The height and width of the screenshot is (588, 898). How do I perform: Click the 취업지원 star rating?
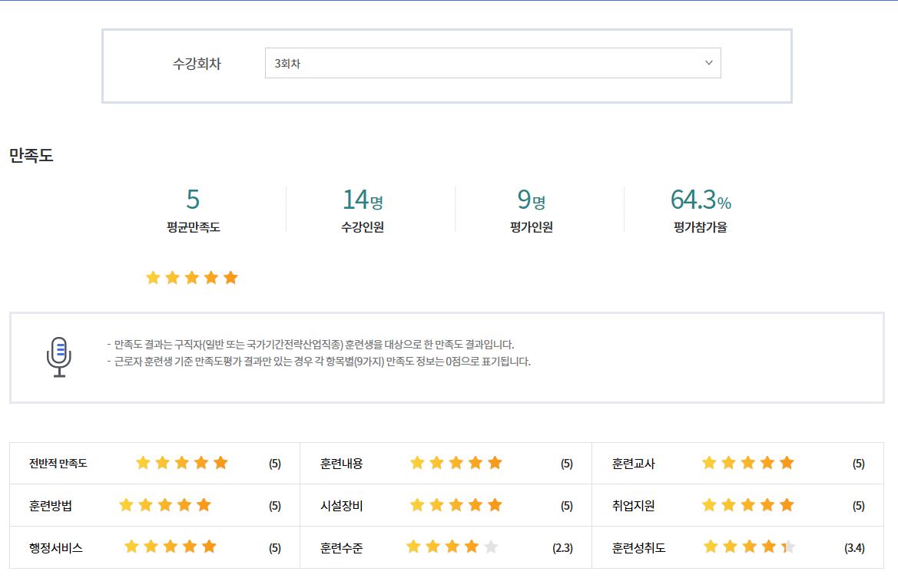tap(747, 505)
